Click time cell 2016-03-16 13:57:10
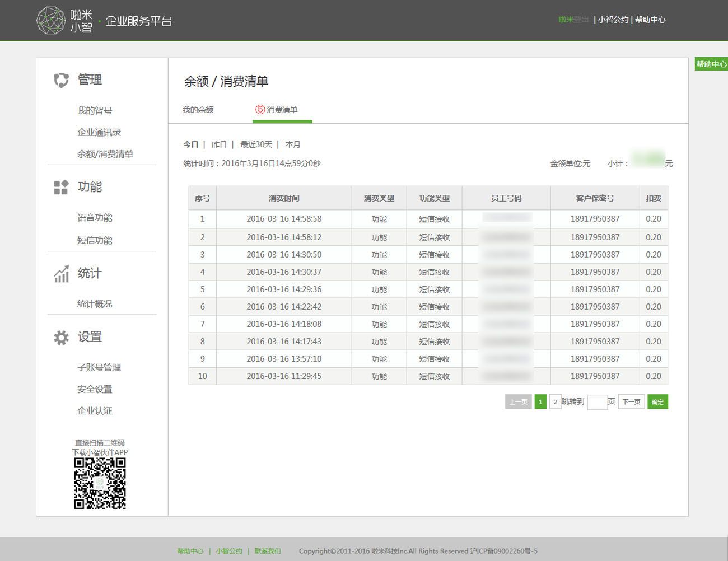This screenshot has width=728, height=561. (284, 359)
